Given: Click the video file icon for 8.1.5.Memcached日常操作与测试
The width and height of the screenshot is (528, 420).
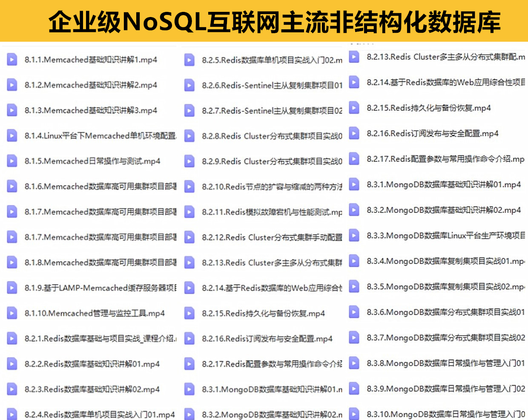Looking at the screenshot, I should tap(12, 161).
